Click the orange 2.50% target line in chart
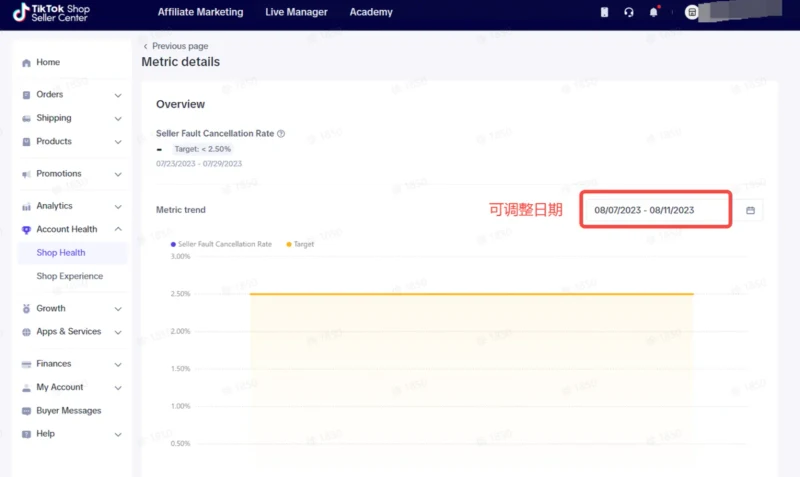The image size is (800, 477). [471, 294]
